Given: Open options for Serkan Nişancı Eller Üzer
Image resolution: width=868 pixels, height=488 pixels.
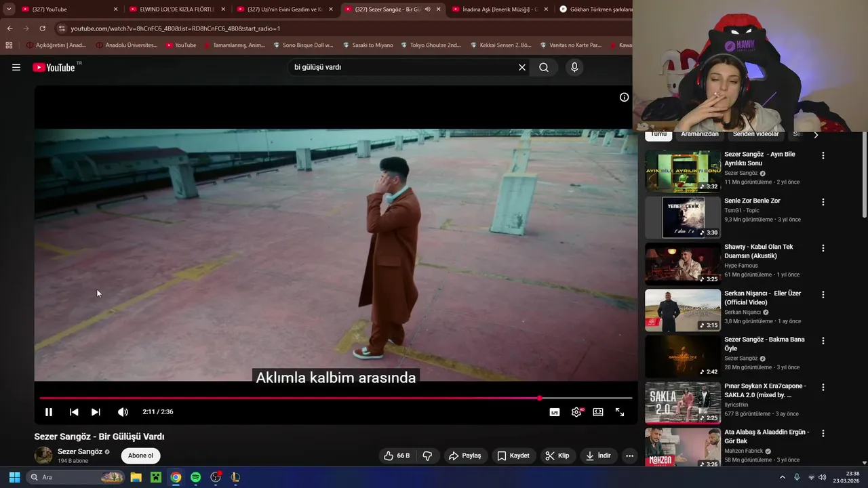Looking at the screenshot, I should point(823,295).
